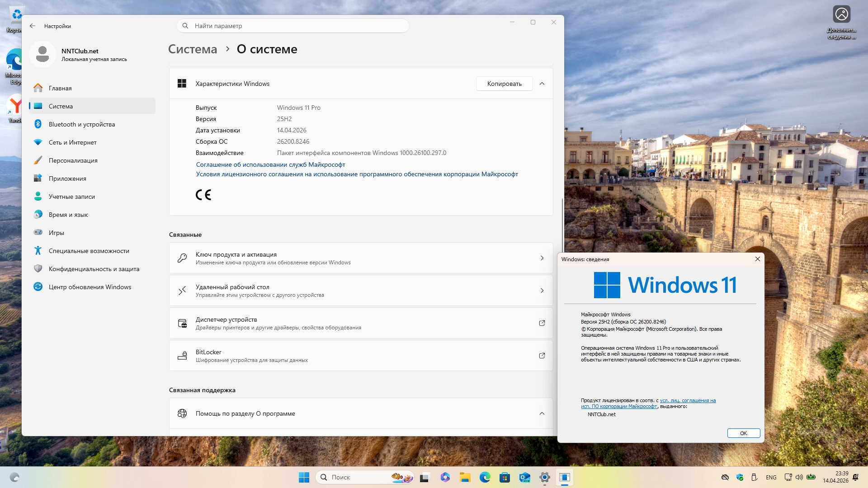Open Microsoft Edge from the taskbar

tap(485, 477)
